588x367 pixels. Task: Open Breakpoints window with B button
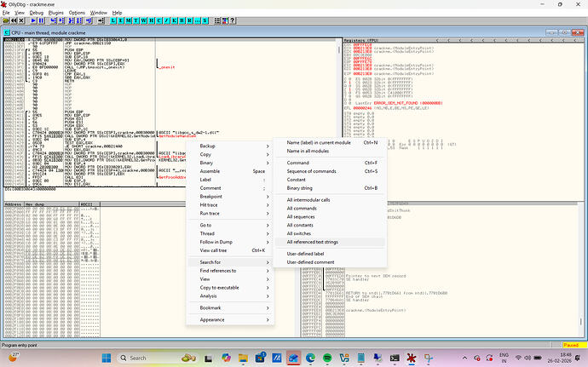pos(182,20)
